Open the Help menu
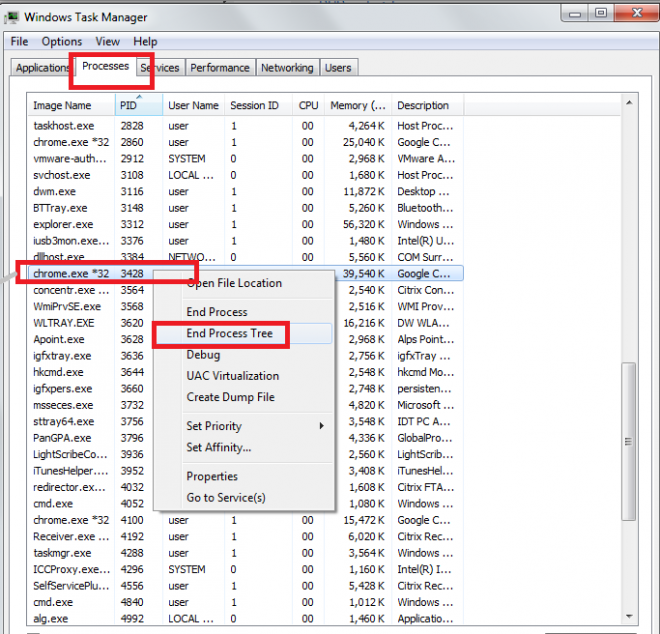Image resolution: width=660 pixels, height=634 pixels. click(145, 41)
